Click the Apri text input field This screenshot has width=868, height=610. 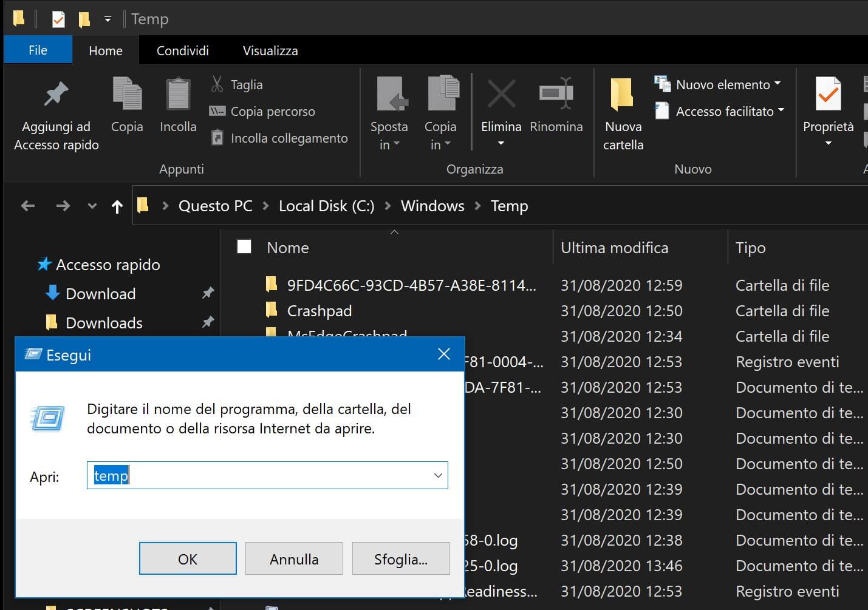tap(261, 475)
